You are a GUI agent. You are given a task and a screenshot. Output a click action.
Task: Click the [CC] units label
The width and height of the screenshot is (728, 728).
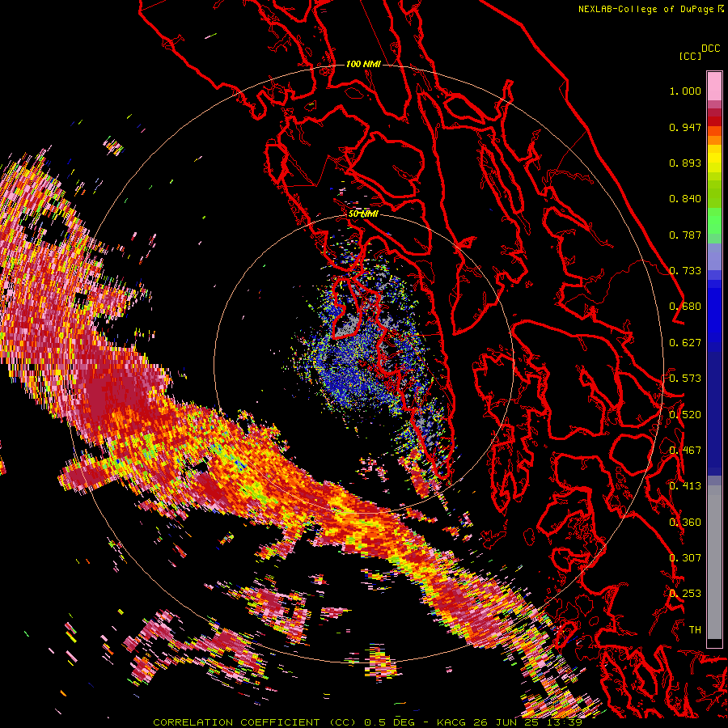[x=691, y=56]
